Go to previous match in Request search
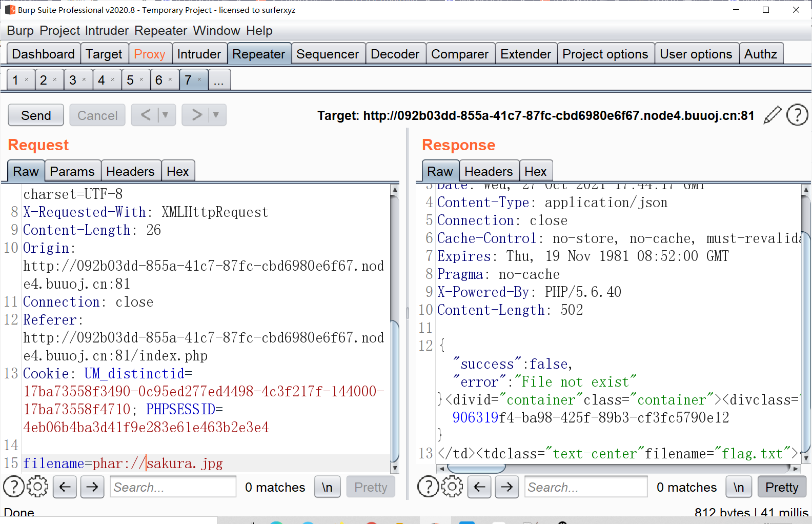Viewport: 812px width, 524px height. click(65, 487)
